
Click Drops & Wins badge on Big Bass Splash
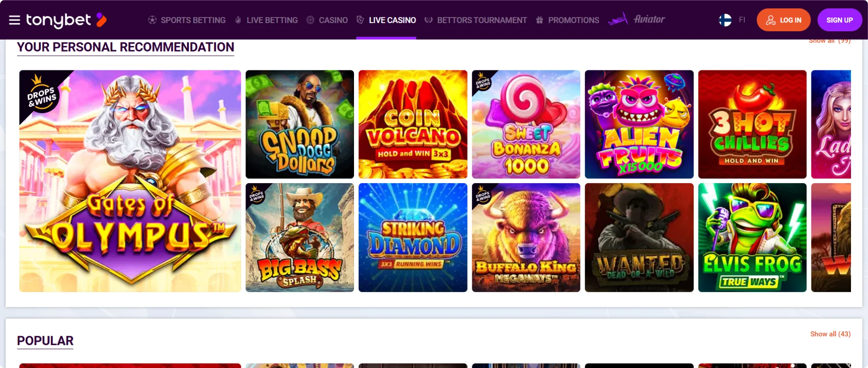(x=257, y=195)
